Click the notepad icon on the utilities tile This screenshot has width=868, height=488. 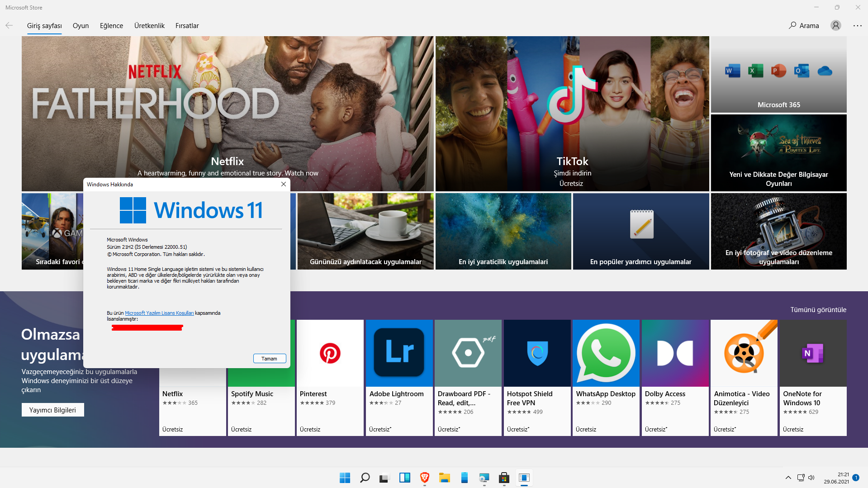(641, 224)
